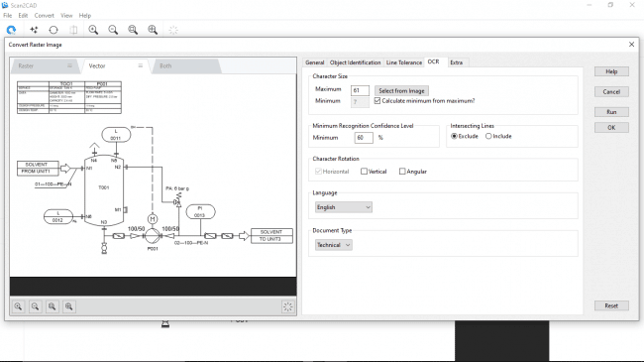Open the Vector tab options menu icon

141,65
